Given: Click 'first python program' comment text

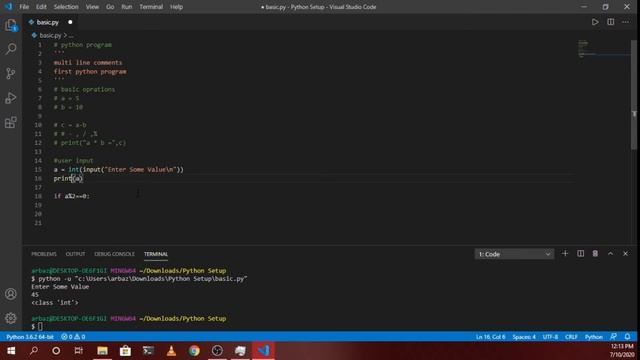Looking at the screenshot, I should click(90, 71).
